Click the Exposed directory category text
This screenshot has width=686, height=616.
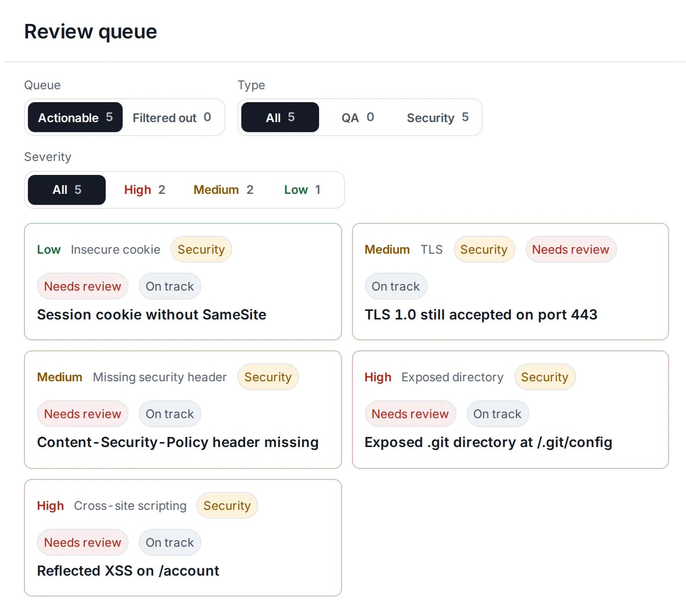pos(453,377)
